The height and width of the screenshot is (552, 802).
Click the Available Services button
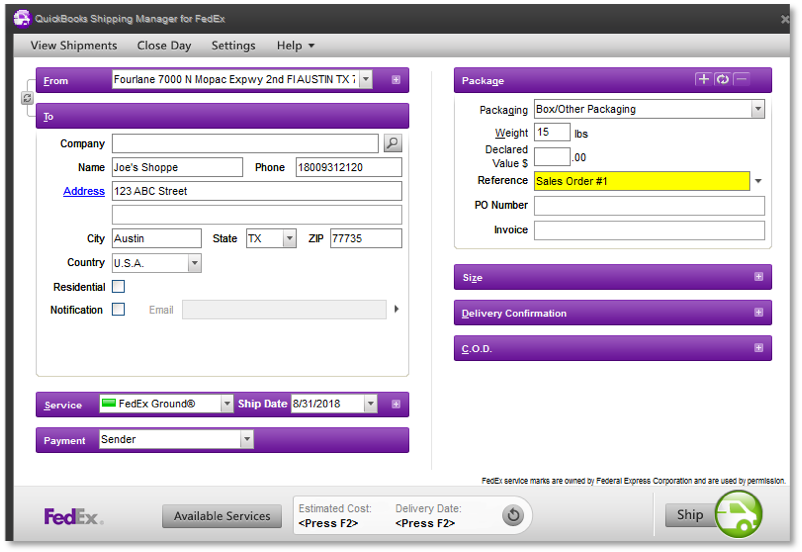(x=222, y=516)
